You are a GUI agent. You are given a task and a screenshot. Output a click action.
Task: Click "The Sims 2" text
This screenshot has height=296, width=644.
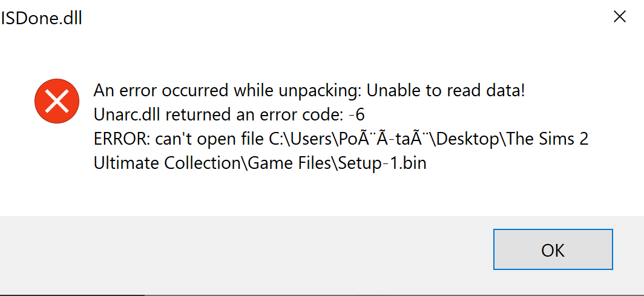(x=548, y=139)
